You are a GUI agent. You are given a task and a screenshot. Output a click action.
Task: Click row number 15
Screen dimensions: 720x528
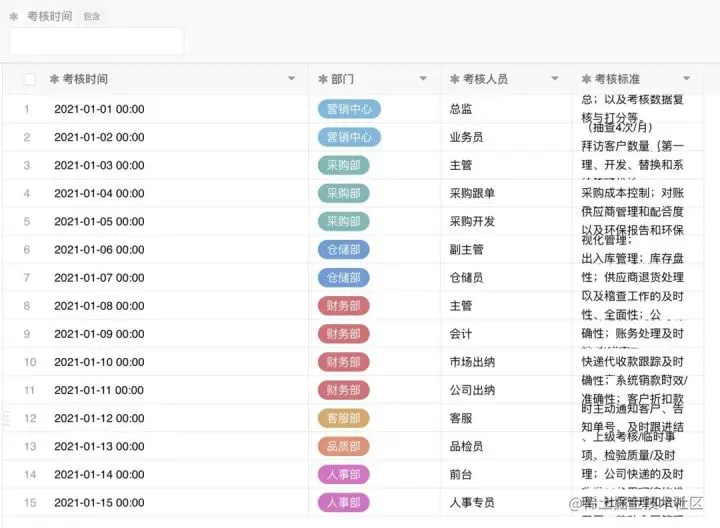(x=30, y=503)
